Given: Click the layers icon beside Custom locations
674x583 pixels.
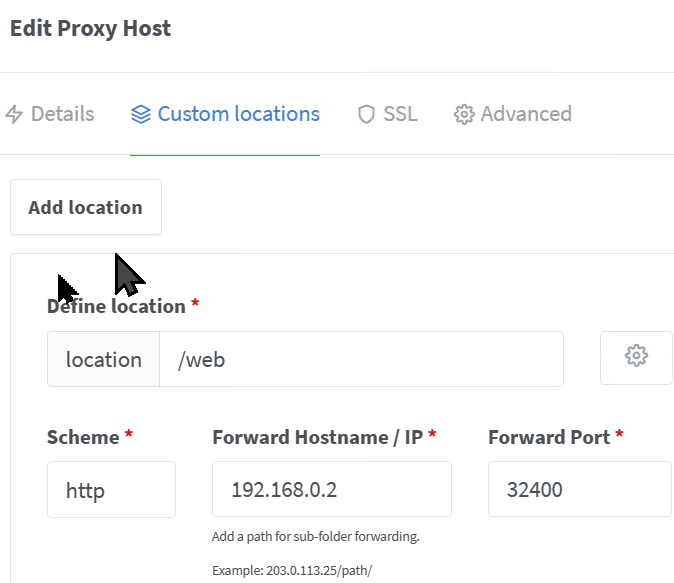Looking at the screenshot, I should coord(141,114).
